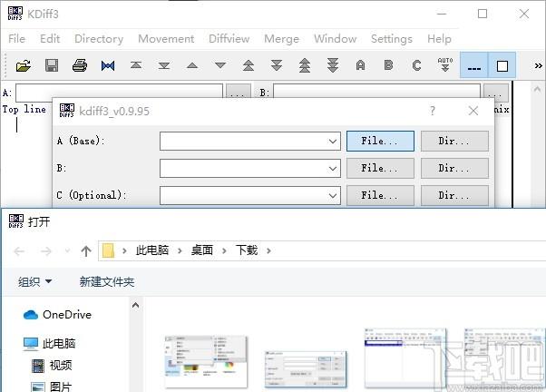Open the B combo box dropdown
546x392 pixels.
point(333,168)
